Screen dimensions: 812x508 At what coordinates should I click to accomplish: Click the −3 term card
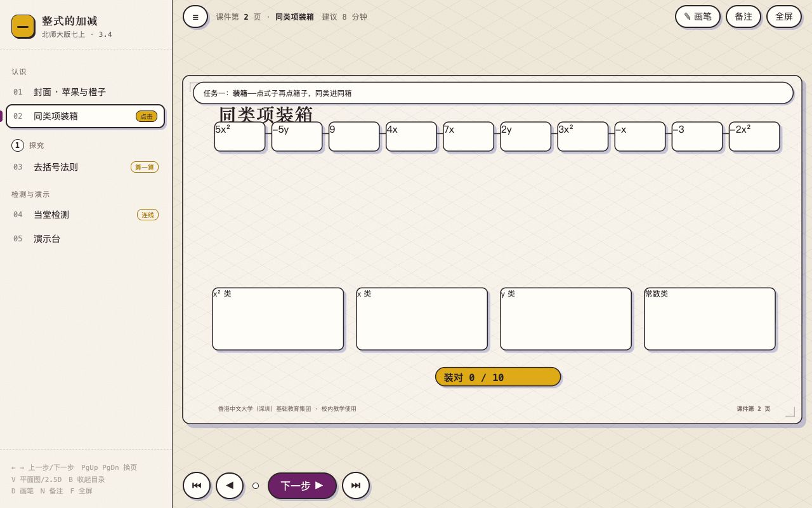pos(697,137)
